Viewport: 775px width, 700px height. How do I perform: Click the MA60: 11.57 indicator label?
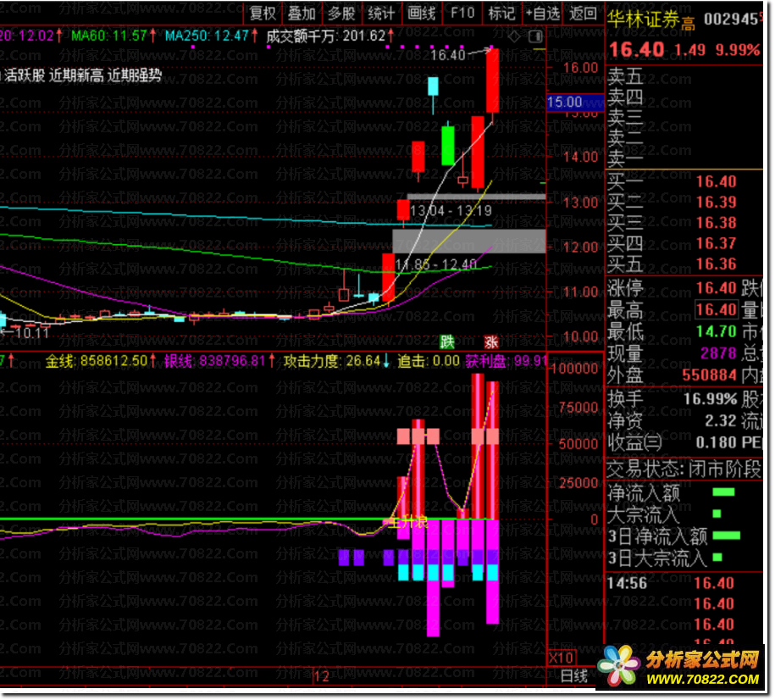(113, 36)
